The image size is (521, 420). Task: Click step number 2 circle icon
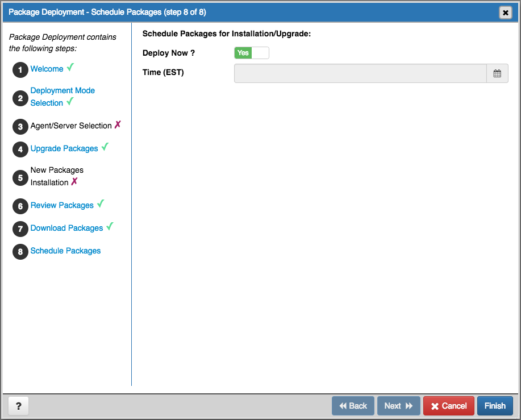pyautogui.click(x=20, y=98)
